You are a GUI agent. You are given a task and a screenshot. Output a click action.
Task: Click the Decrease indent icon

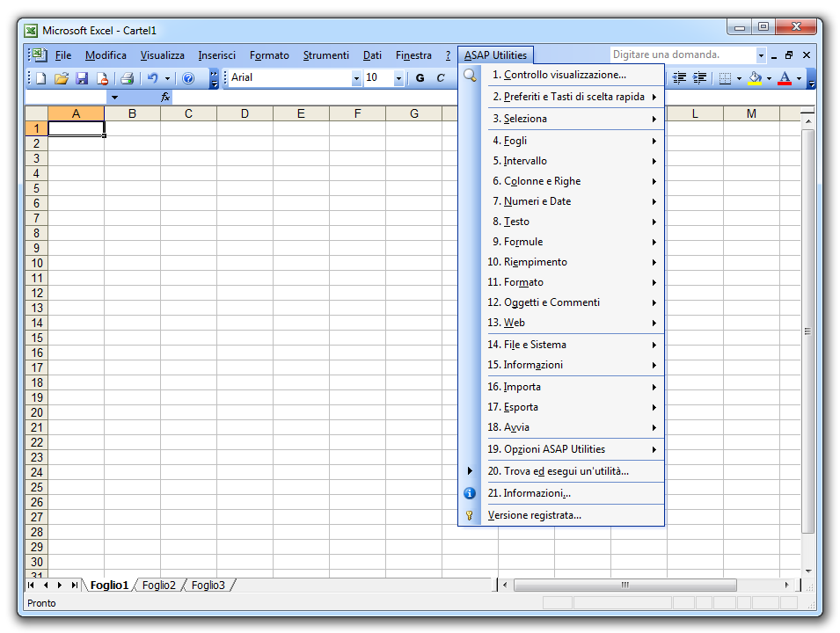(679, 78)
